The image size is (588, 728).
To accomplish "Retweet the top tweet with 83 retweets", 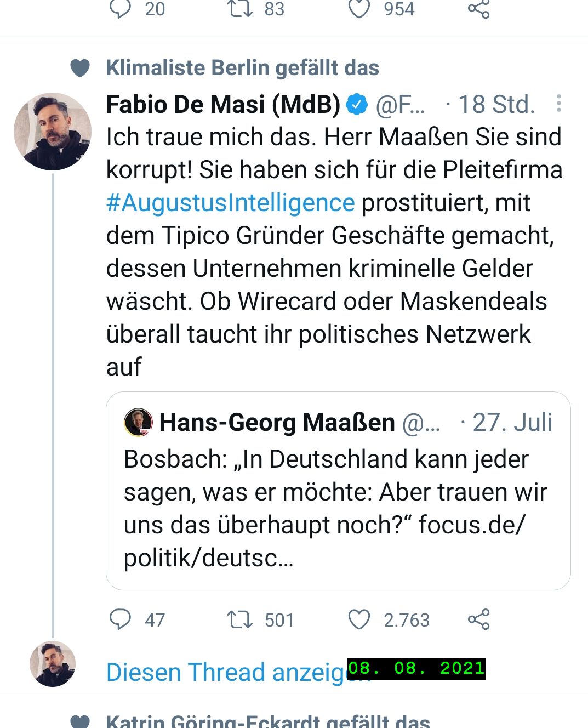I will (x=239, y=9).
